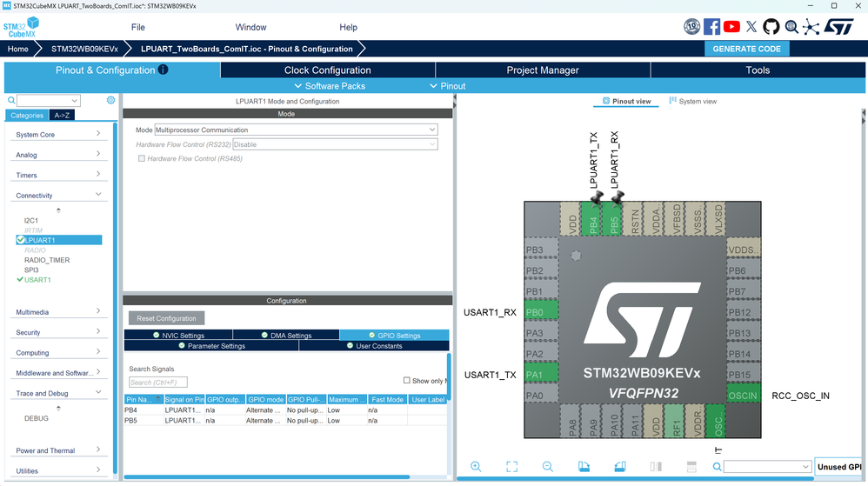Image resolution: width=868 pixels, height=486 pixels.
Task: Zoom out of the pinout view
Action: (547, 467)
